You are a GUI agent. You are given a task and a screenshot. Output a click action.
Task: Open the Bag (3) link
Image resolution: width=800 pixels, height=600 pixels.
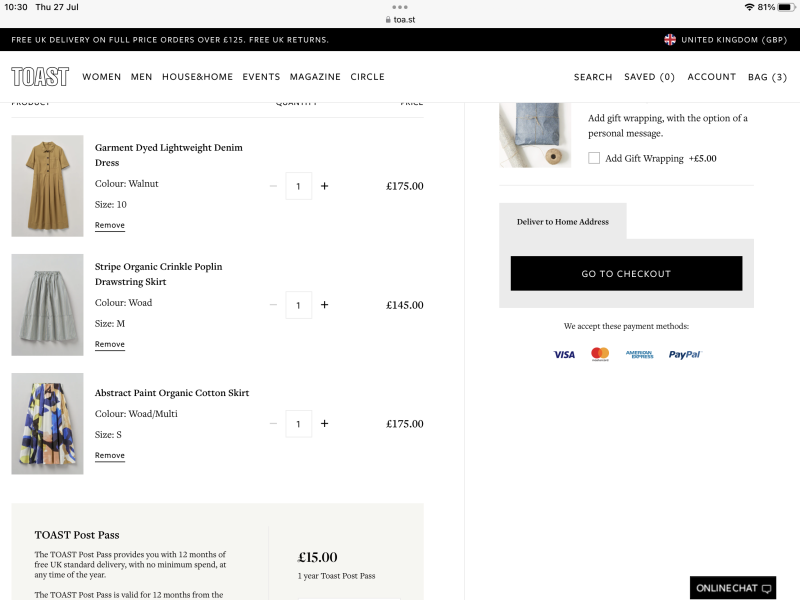click(x=767, y=77)
